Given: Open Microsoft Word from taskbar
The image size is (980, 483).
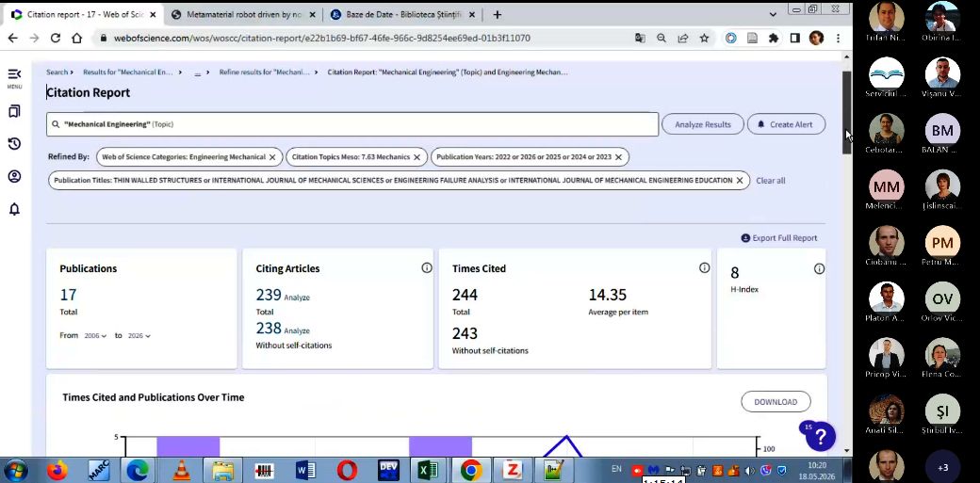Looking at the screenshot, I should (x=305, y=470).
